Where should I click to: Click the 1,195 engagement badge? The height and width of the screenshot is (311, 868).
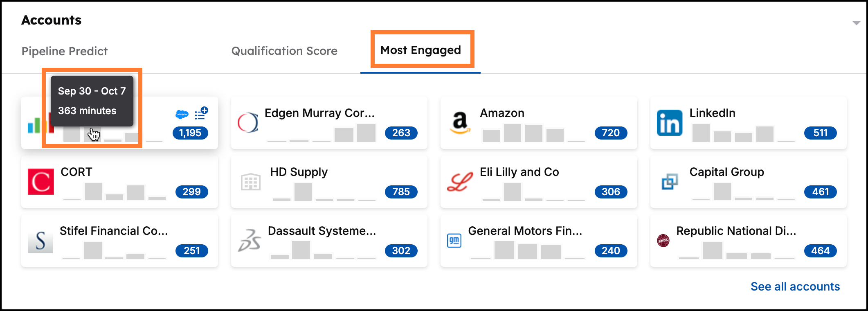[190, 133]
